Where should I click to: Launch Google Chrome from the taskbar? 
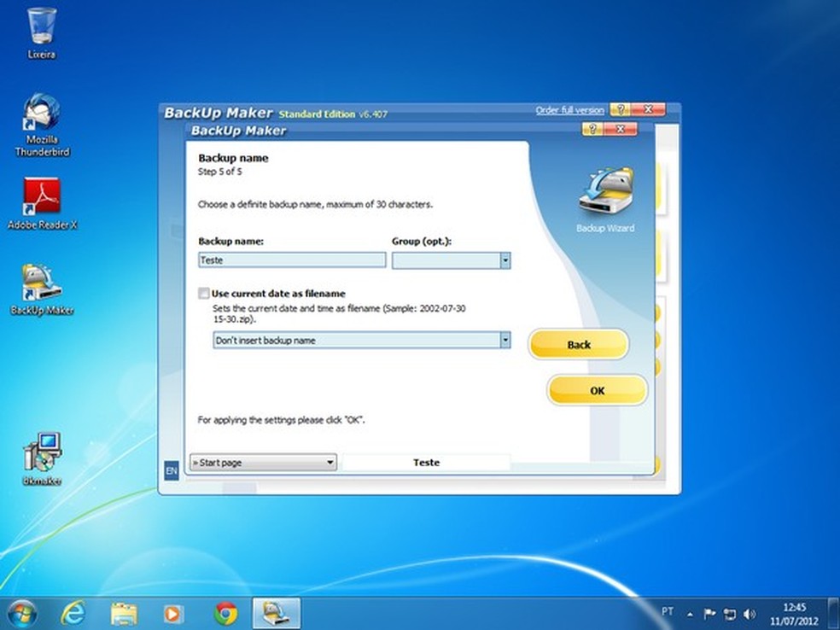(225, 613)
